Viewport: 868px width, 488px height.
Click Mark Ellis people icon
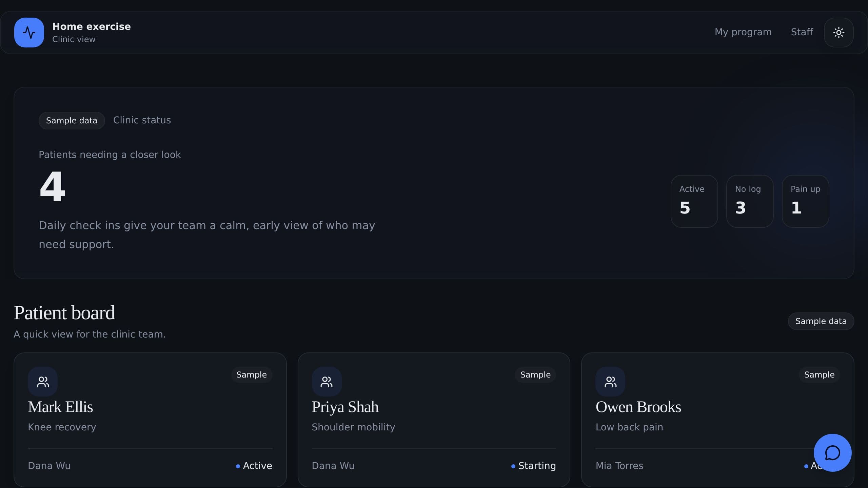click(x=43, y=382)
